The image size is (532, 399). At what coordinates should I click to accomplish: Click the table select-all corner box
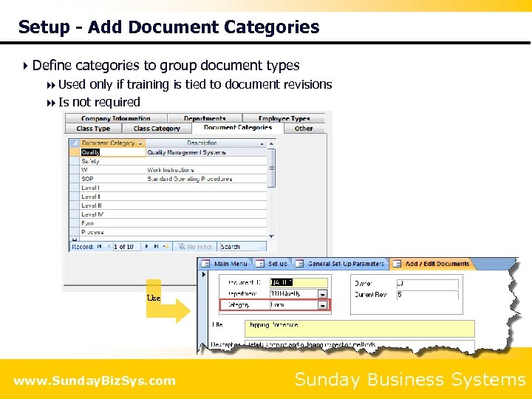[75, 143]
